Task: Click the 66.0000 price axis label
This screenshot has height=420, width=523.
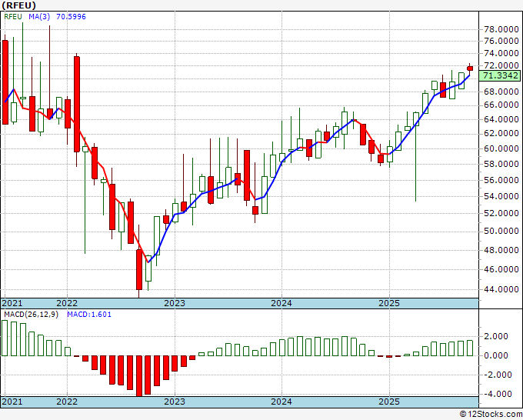Action: (x=501, y=105)
